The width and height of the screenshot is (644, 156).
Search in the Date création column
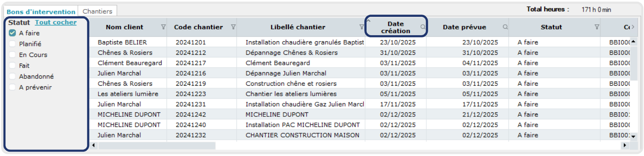pos(423,27)
